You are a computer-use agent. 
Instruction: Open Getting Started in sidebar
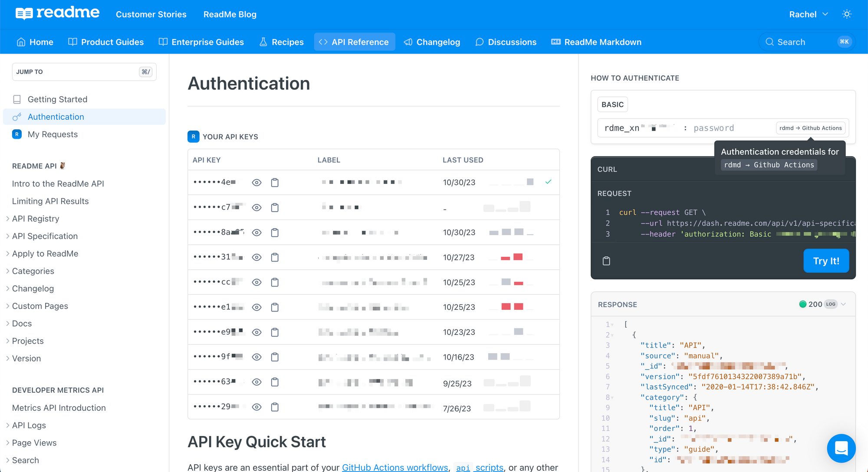pyautogui.click(x=57, y=99)
